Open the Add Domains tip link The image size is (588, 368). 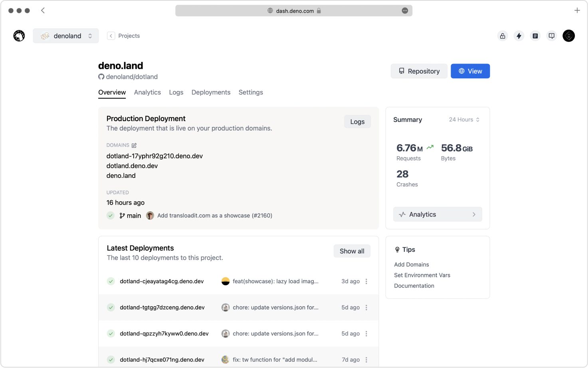(x=411, y=265)
